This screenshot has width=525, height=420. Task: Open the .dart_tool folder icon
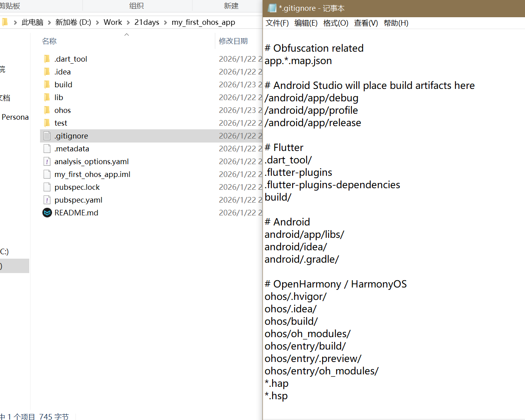(x=47, y=59)
